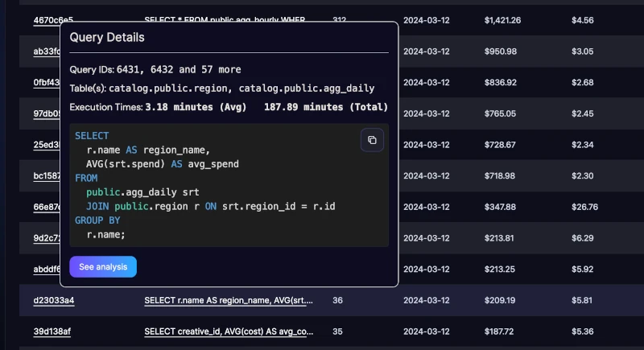Select the $5.81 value

[x=582, y=300]
